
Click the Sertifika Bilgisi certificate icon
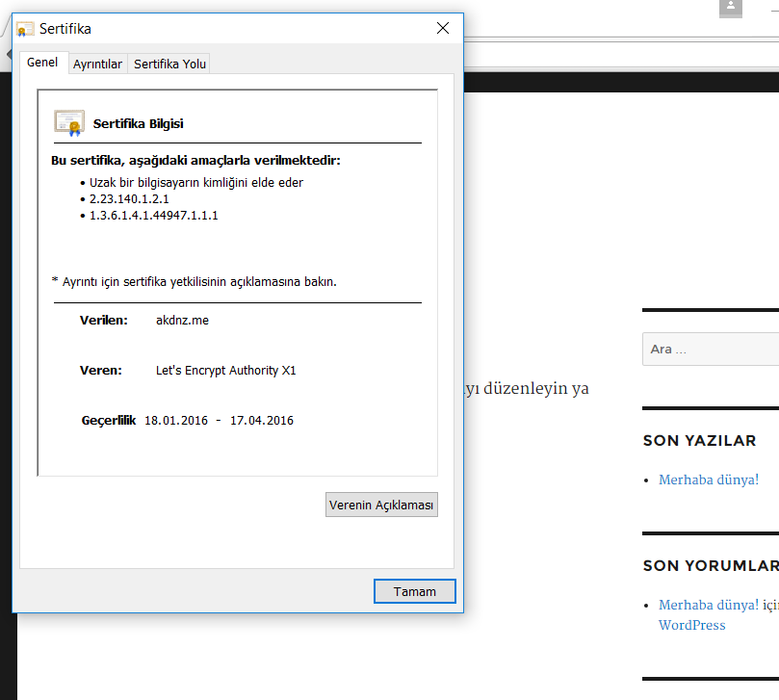click(x=69, y=122)
